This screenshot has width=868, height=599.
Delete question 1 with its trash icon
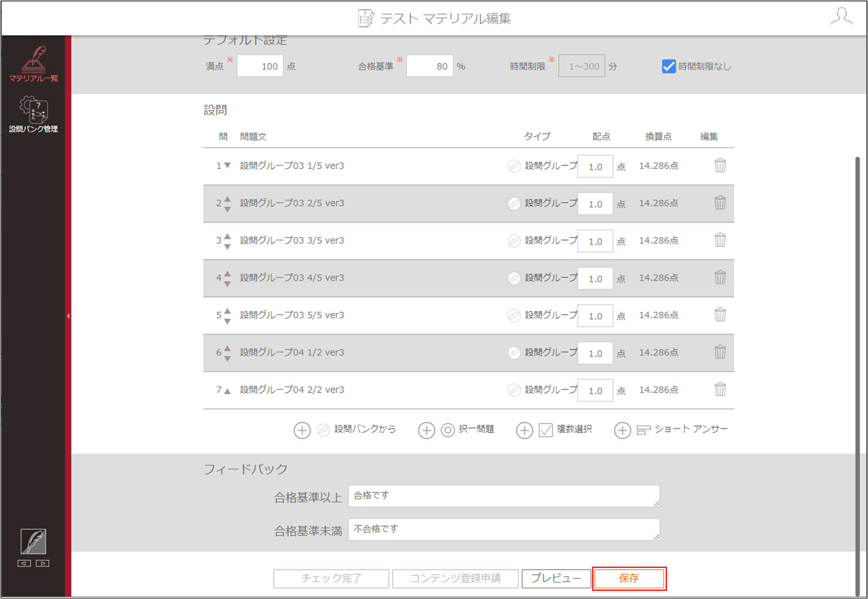click(x=720, y=165)
